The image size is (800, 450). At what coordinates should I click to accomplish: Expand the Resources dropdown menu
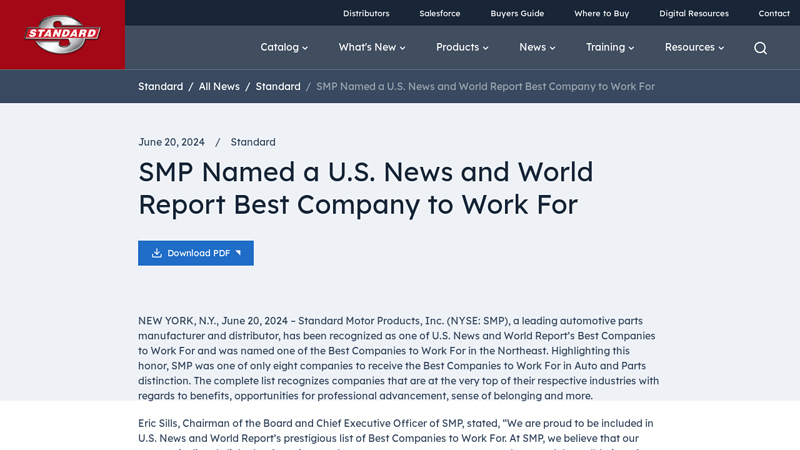[694, 47]
